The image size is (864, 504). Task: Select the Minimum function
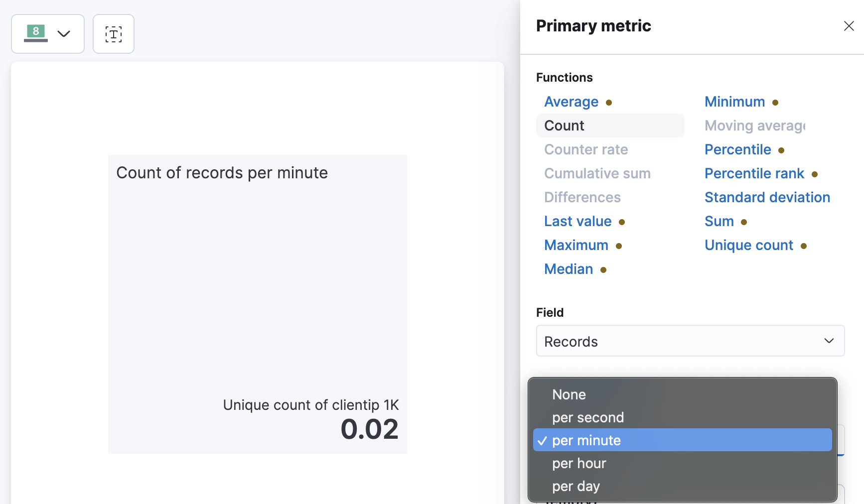734,102
